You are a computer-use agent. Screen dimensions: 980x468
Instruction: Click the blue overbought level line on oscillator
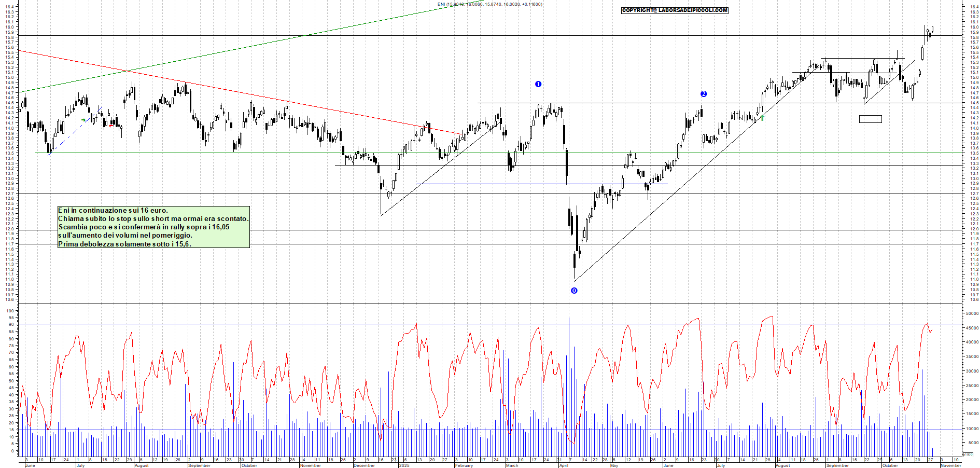(363, 325)
